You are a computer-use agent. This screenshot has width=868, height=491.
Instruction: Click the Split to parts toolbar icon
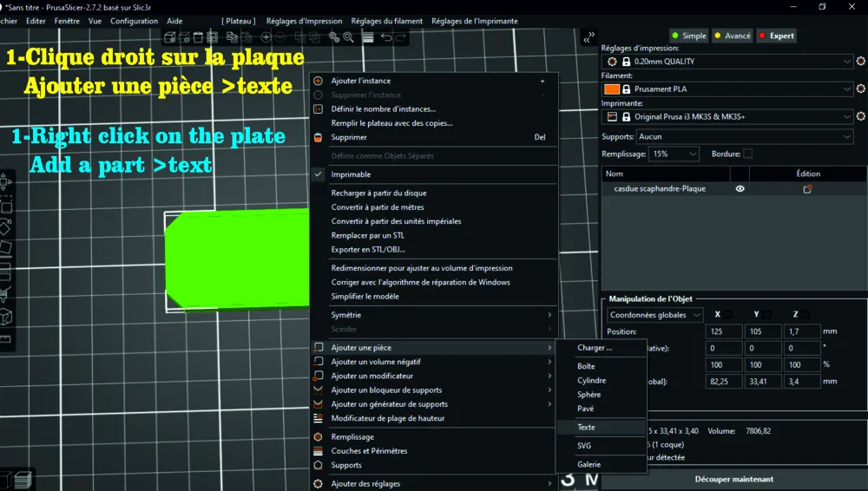(314, 37)
